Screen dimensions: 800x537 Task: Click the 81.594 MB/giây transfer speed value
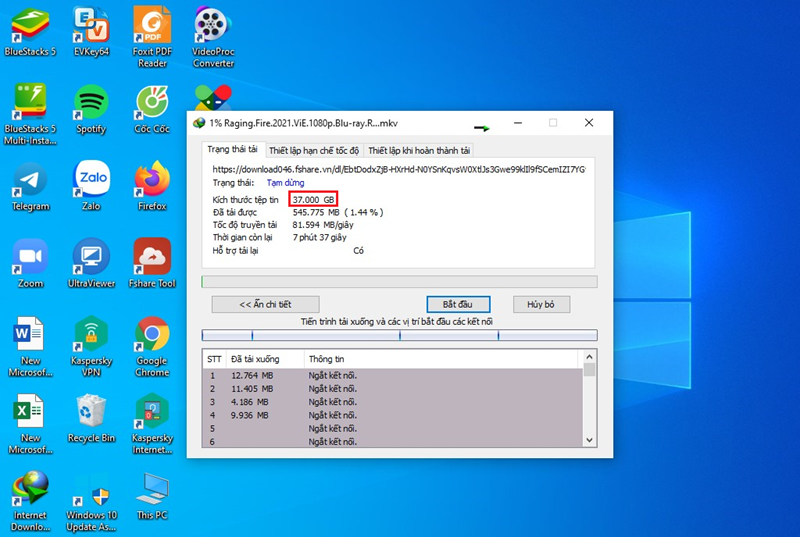[x=323, y=225]
